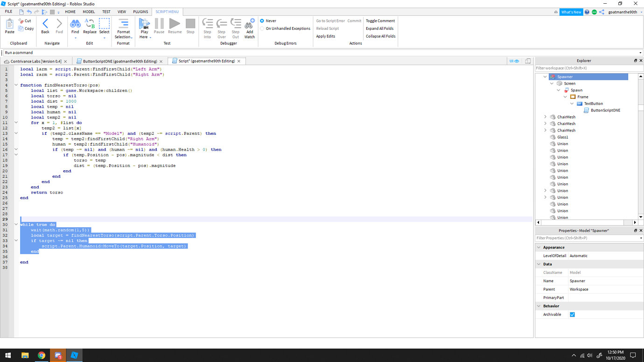Click the Expand All Folds button
Image resolution: width=644 pixels, height=362 pixels.
click(x=379, y=28)
